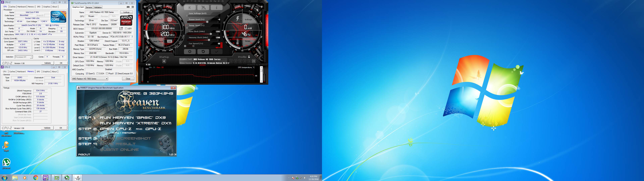644x181 pixels.
Task: Open Graphics tab in lower CPU-Z window
Action: coord(46,72)
